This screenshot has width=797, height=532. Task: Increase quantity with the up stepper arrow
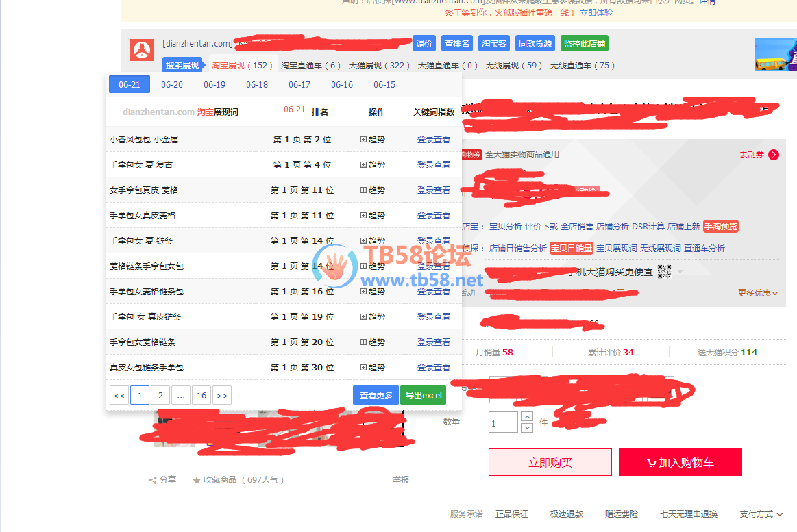[x=527, y=417]
